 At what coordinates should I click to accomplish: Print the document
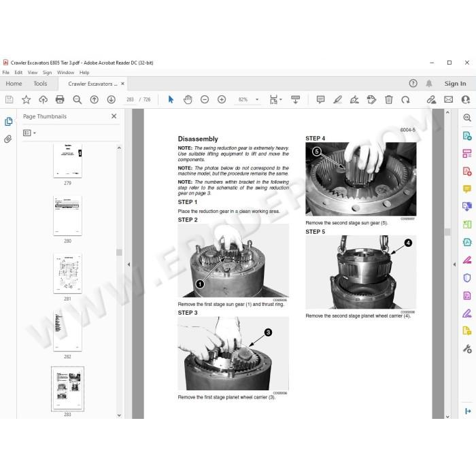click(x=60, y=99)
